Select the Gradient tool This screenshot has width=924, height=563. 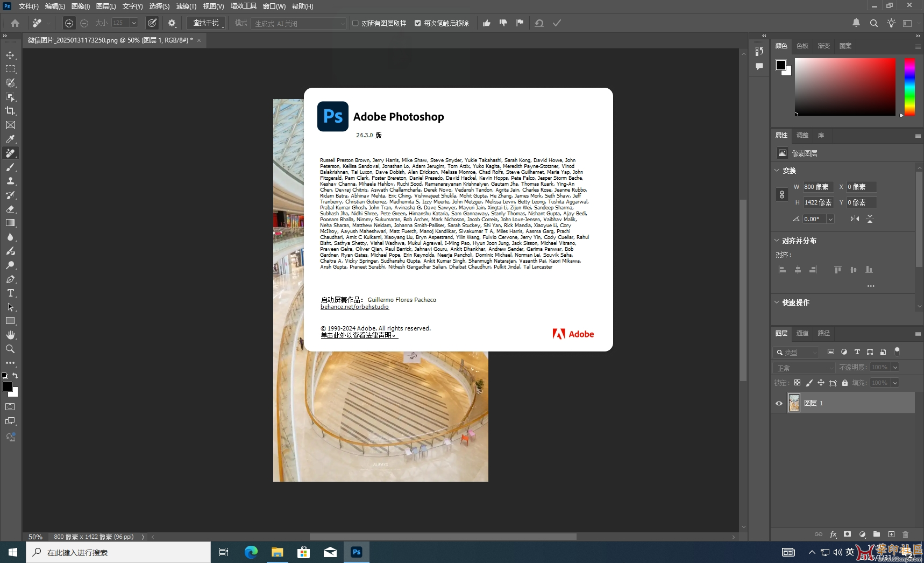click(x=10, y=223)
